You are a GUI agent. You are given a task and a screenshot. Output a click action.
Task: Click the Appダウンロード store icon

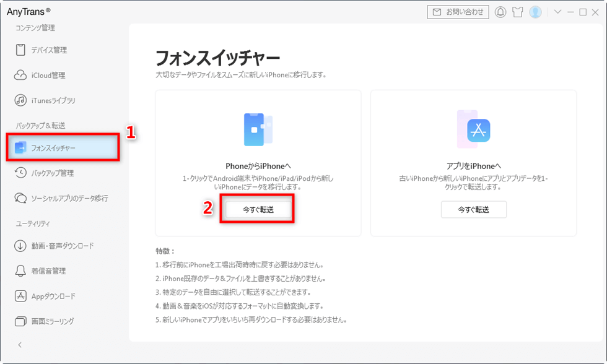click(20, 296)
